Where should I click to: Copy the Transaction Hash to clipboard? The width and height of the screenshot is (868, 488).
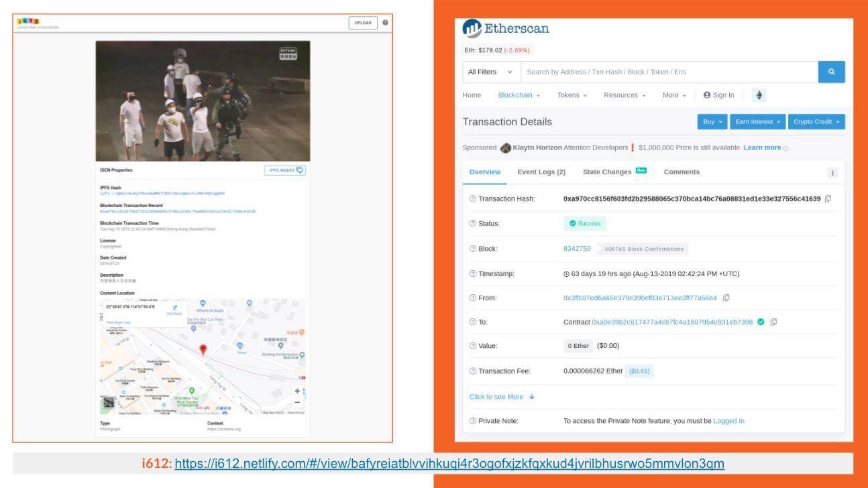(x=828, y=198)
